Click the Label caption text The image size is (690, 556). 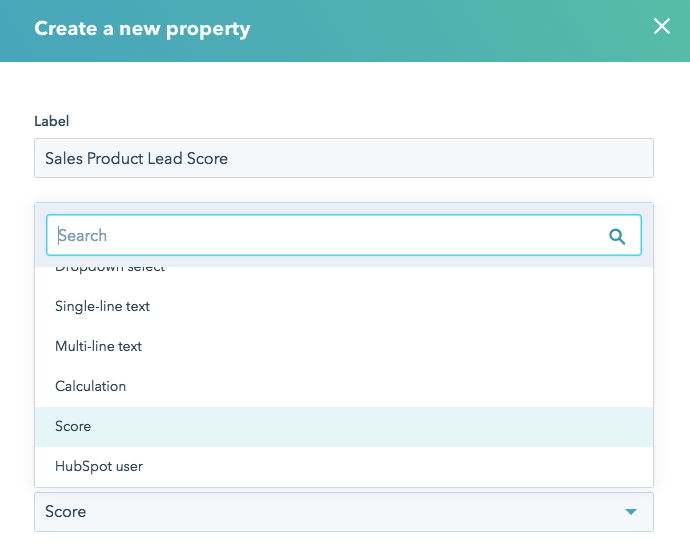click(51, 121)
